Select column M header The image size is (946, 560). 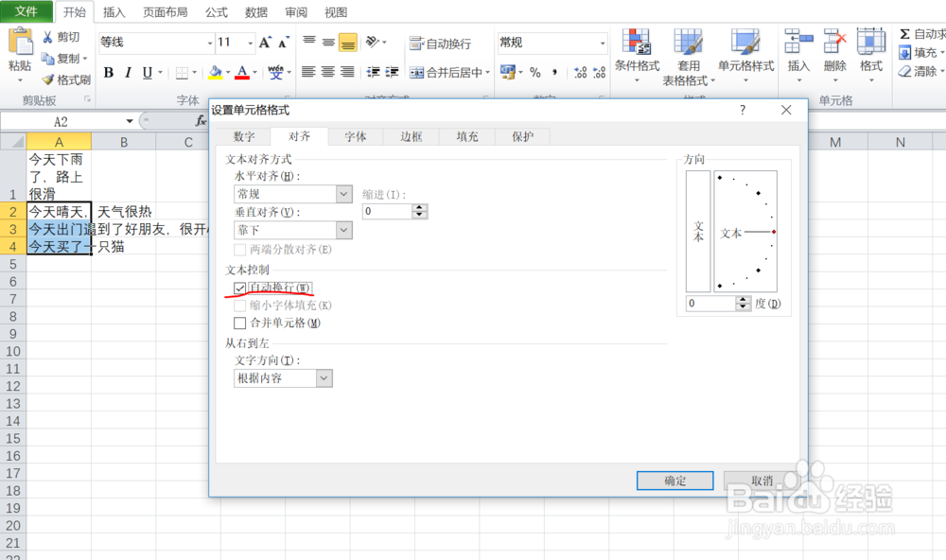coord(835,143)
